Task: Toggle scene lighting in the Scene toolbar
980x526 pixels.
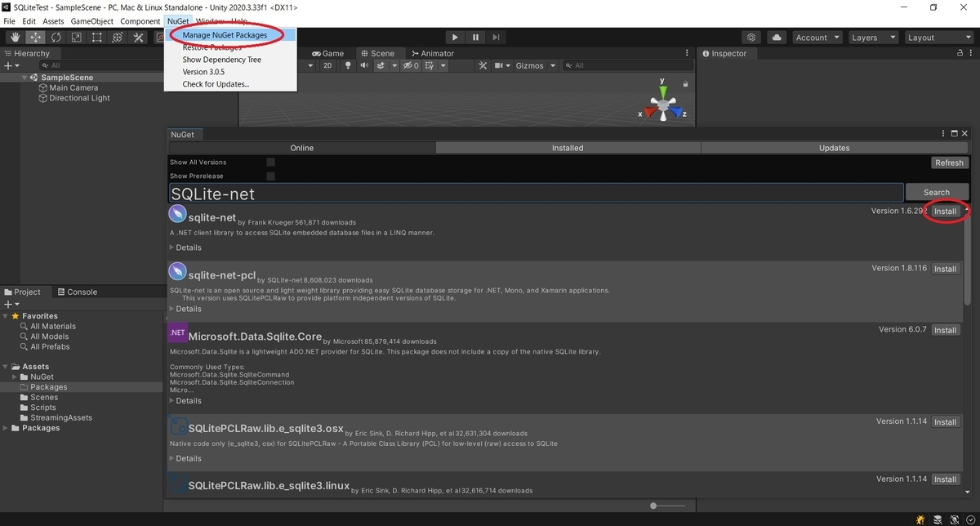Action: click(348, 65)
